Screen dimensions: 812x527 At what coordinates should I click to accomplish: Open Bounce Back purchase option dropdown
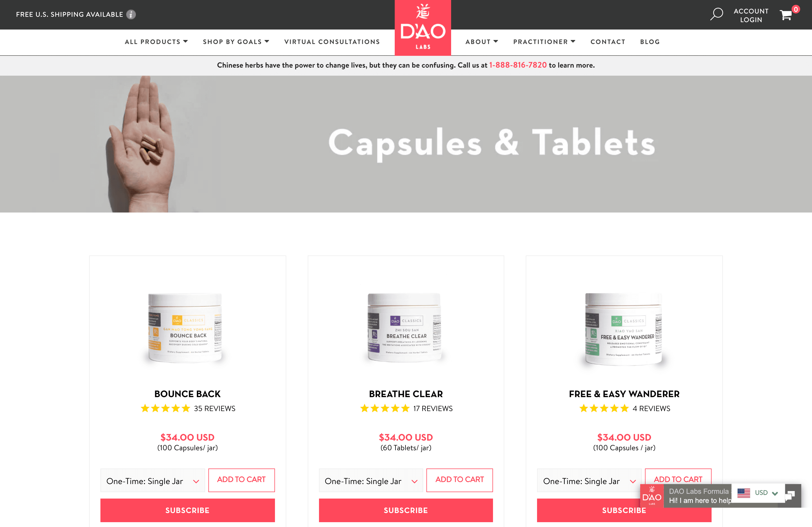click(153, 481)
